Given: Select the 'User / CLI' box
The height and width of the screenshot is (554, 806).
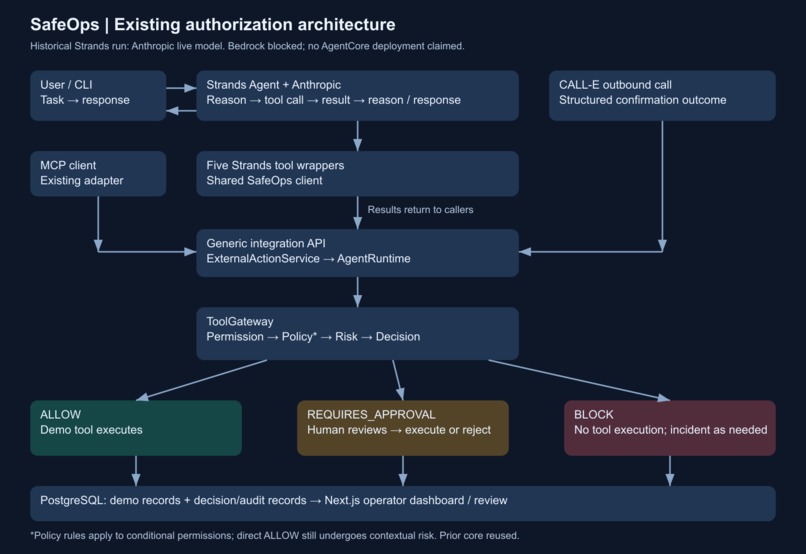Looking at the screenshot, I should pyautogui.click(x=98, y=96).
